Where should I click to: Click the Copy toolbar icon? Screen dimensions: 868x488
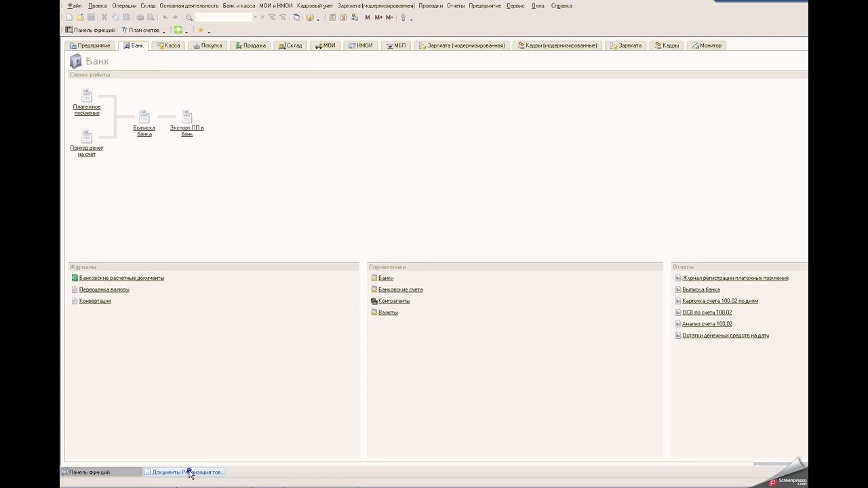[115, 17]
